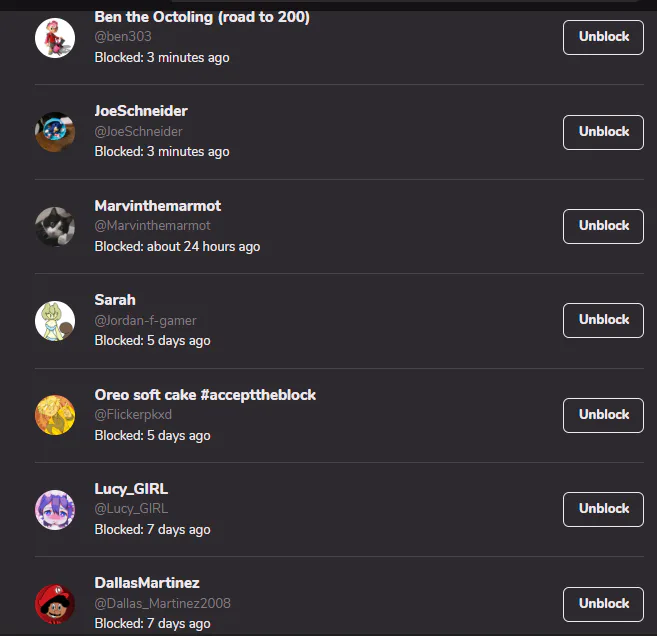
Task: Select Sarah's profile avatar
Action: [55, 320]
